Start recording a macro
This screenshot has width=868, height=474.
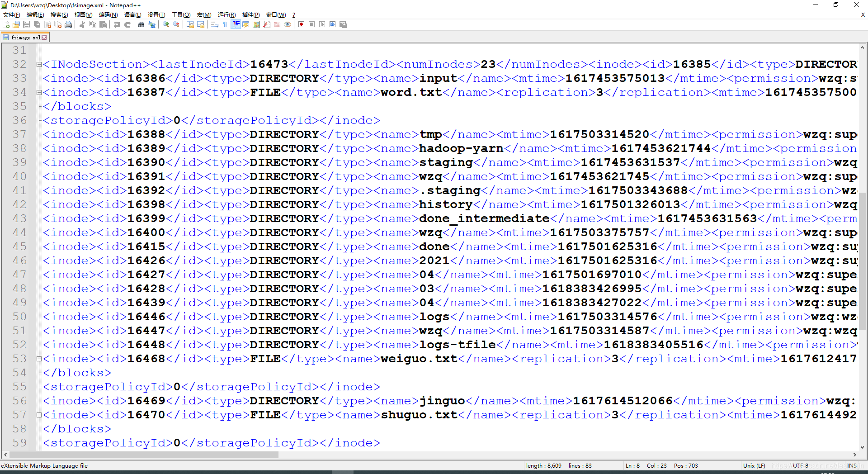click(x=302, y=24)
